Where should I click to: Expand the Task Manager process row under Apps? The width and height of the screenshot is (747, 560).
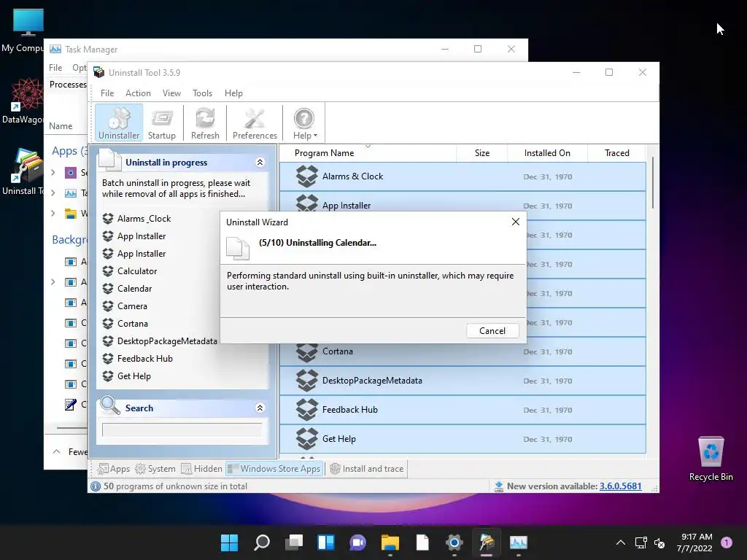[53, 192]
